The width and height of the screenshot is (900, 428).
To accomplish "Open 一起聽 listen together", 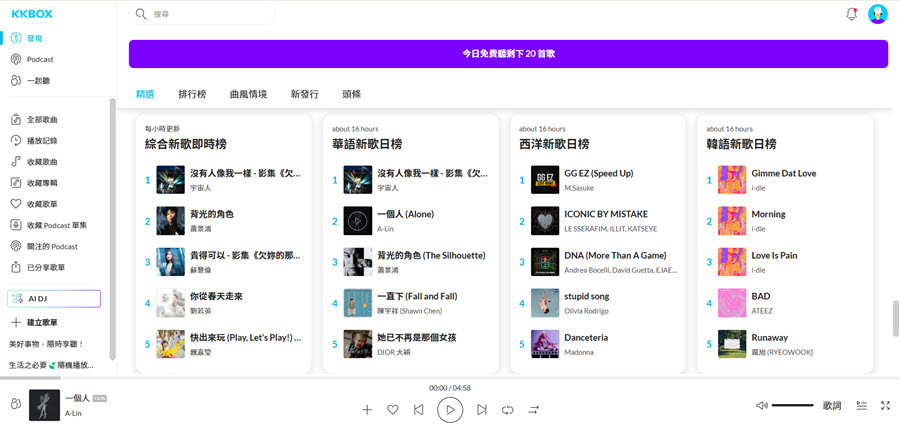I will pyautogui.click(x=30, y=81).
